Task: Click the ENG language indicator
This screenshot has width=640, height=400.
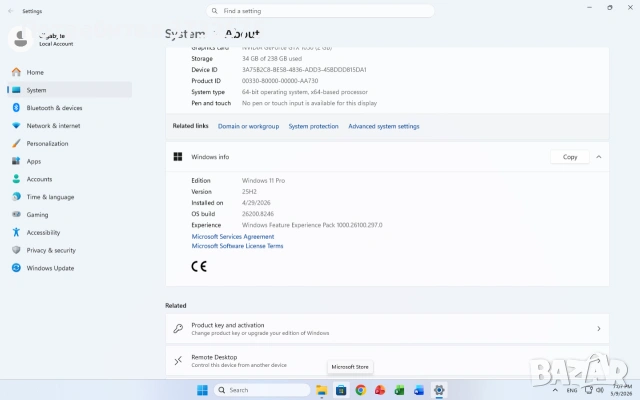Action: pos(572,390)
